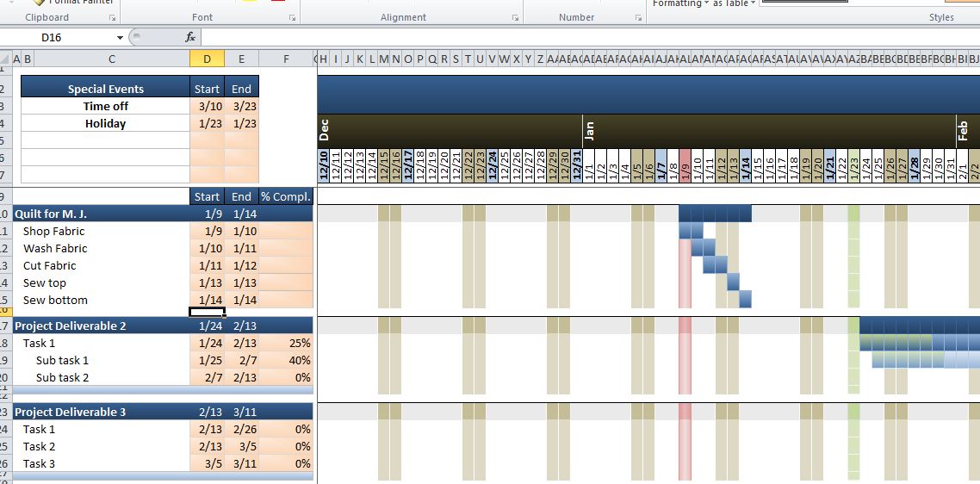Screen dimensions: 980x484
Task: Select column C header
Action: pyautogui.click(x=111, y=59)
